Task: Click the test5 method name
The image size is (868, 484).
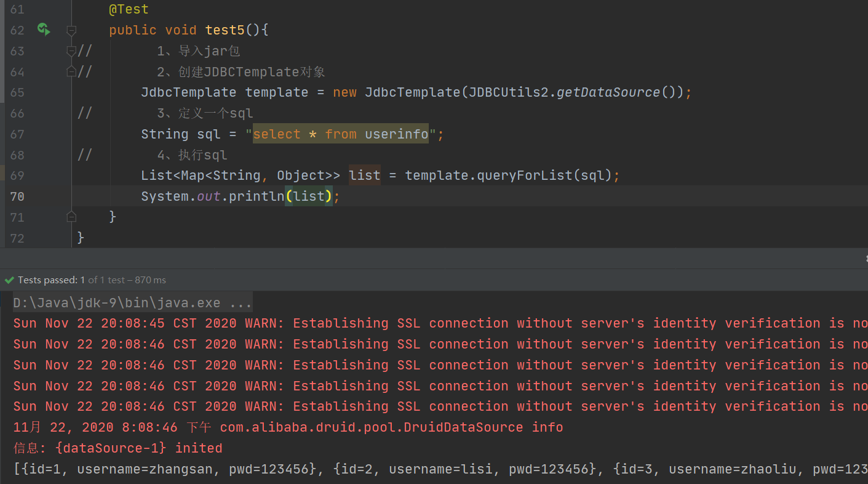Action: click(225, 30)
